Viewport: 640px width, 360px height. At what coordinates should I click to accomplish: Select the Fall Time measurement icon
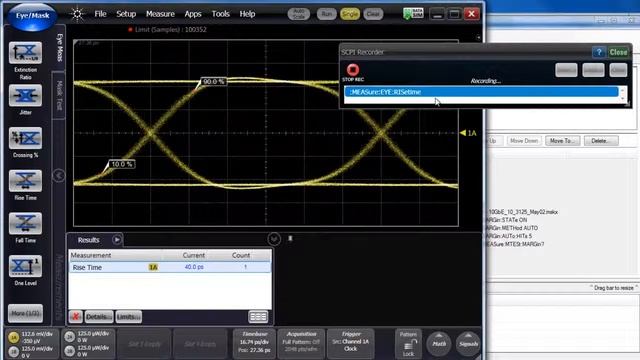tap(25, 224)
